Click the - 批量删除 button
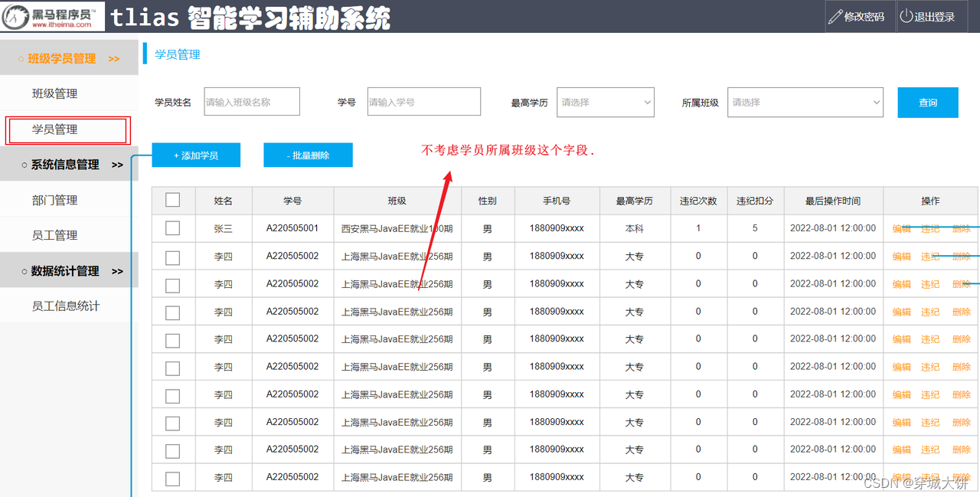This screenshot has height=497, width=980. (308, 155)
